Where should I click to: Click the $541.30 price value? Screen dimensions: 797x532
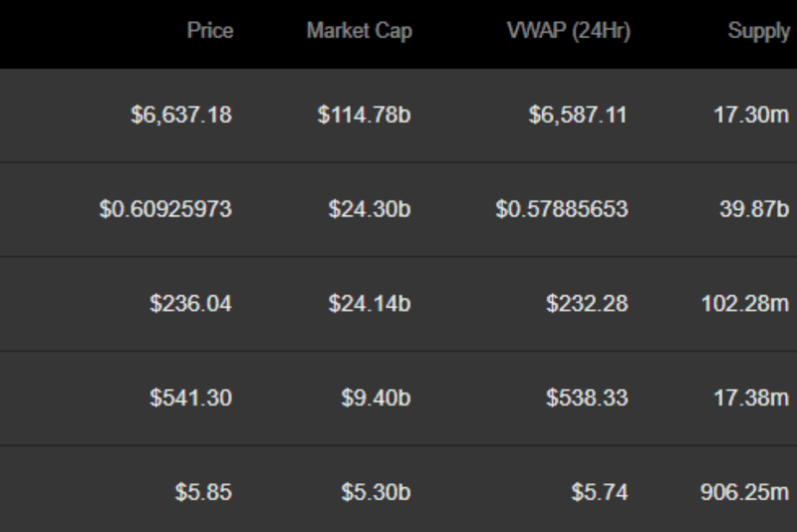[x=191, y=399]
